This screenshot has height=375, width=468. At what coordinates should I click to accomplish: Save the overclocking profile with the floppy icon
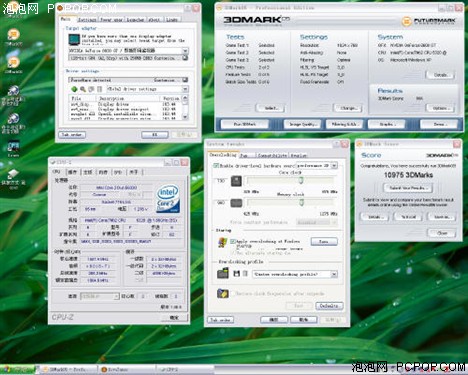pyautogui.click(x=236, y=274)
